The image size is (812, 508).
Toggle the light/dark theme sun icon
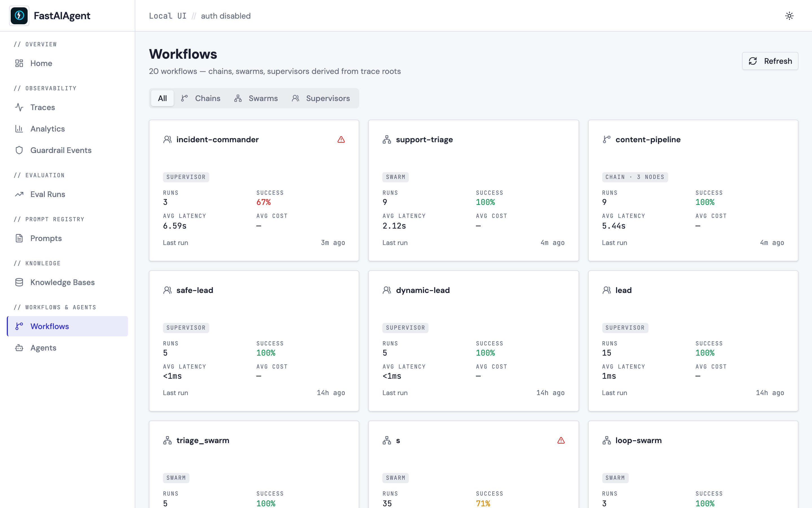(789, 16)
